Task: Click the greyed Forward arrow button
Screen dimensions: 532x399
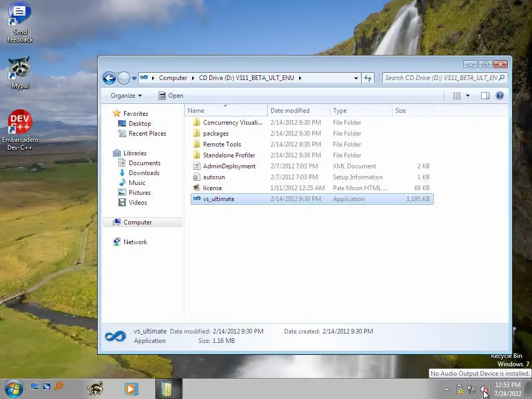Action: (124, 78)
